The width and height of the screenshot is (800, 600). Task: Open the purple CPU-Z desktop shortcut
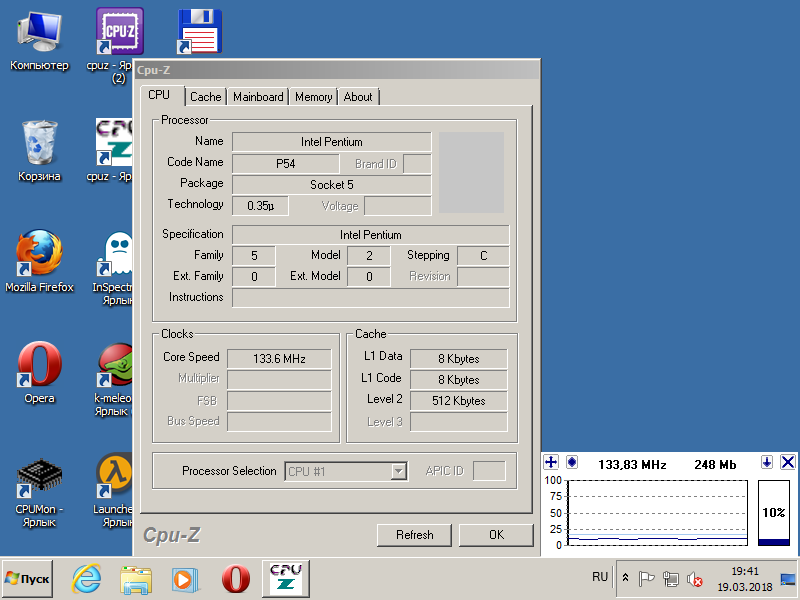119,32
